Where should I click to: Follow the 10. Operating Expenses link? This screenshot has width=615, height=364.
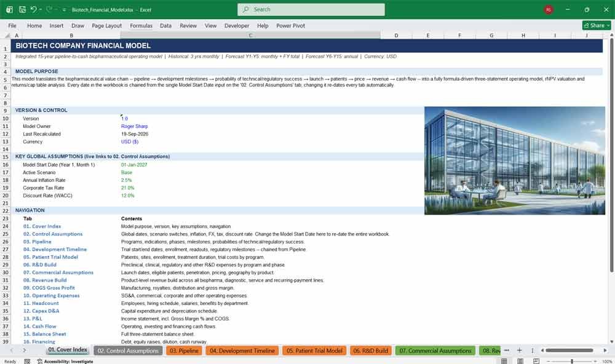pos(52,295)
